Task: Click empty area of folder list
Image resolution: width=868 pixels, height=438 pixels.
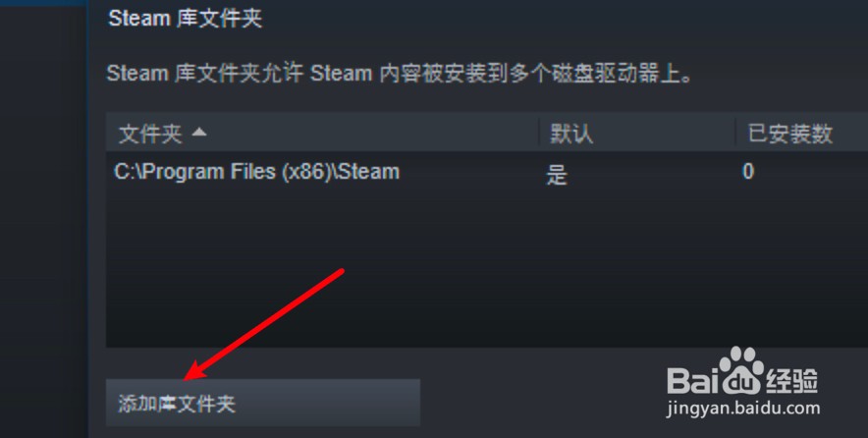Action: click(x=487, y=270)
